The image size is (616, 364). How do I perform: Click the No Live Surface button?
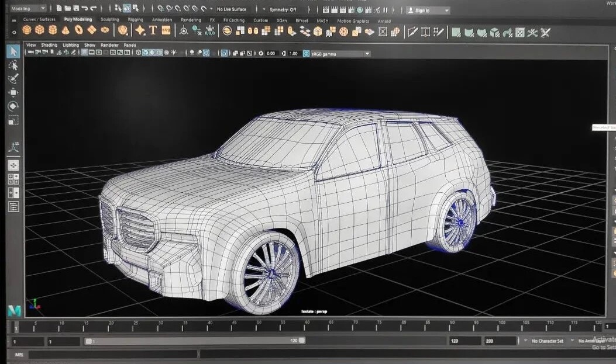click(x=232, y=9)
